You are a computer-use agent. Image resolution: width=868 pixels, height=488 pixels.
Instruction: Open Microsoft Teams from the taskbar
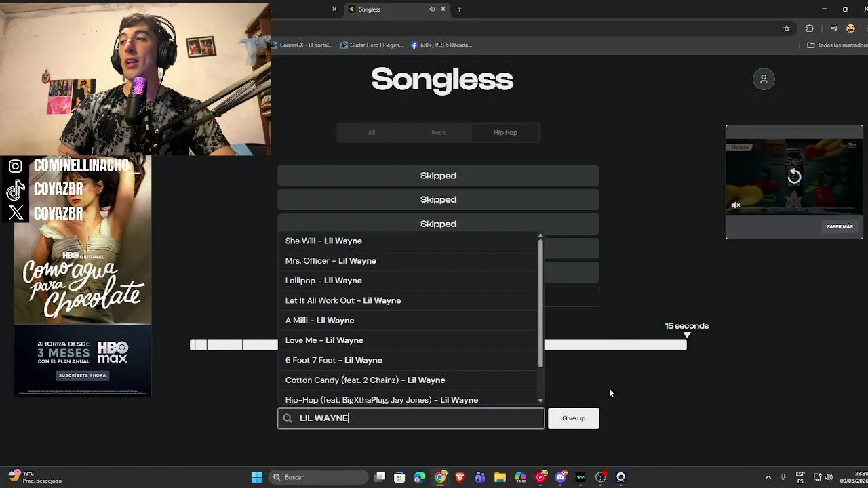click(x=480, y=477)
